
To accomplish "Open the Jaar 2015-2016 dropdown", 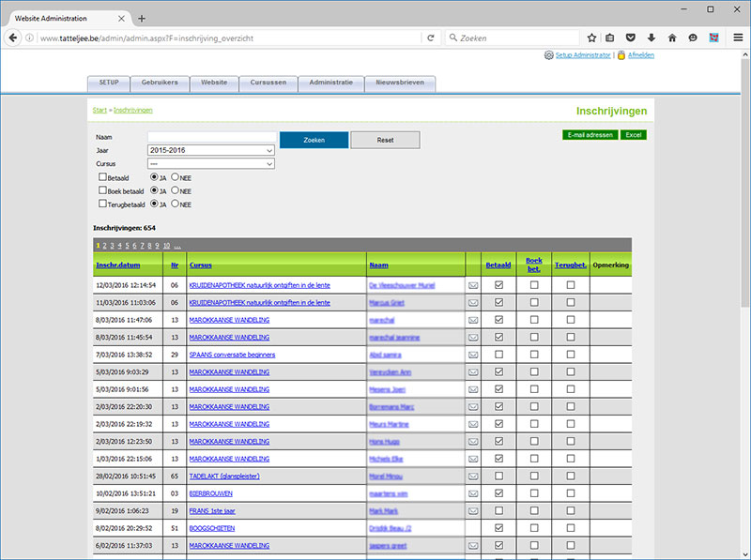I will pos(210,150).
